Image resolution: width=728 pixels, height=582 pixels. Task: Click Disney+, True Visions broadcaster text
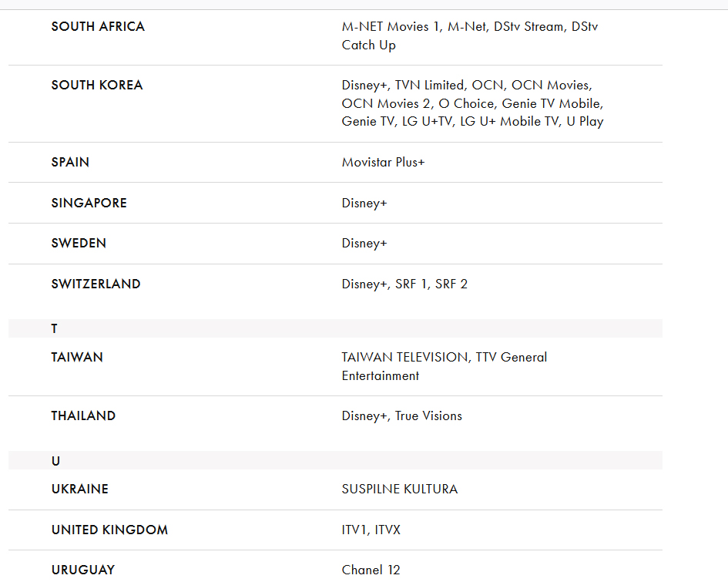(402, 415)
